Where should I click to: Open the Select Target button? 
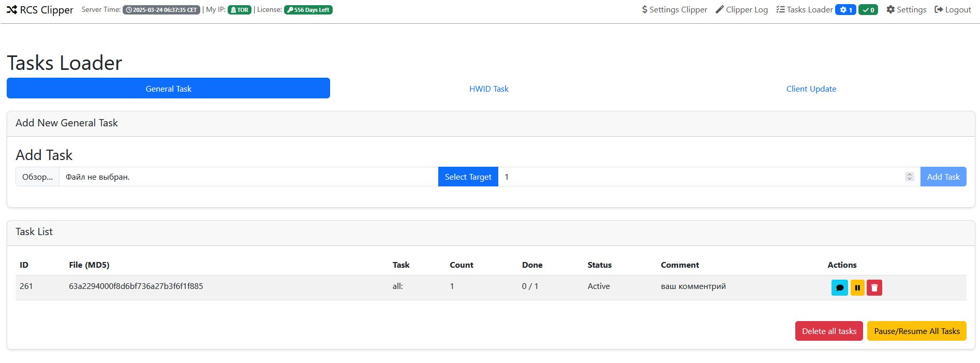coord(468,177)
